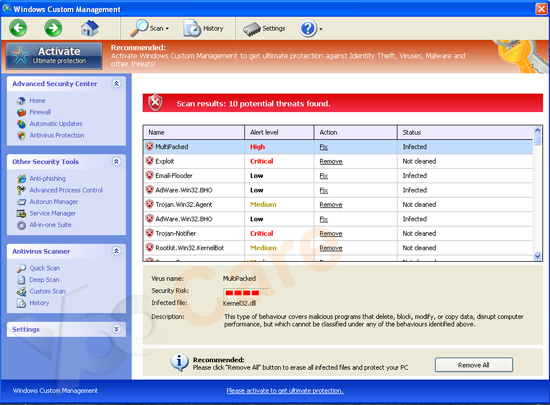This screenshot has height=405, width=550.
Task: Open the help icon dropdown arrow
Action: (321, 29)
